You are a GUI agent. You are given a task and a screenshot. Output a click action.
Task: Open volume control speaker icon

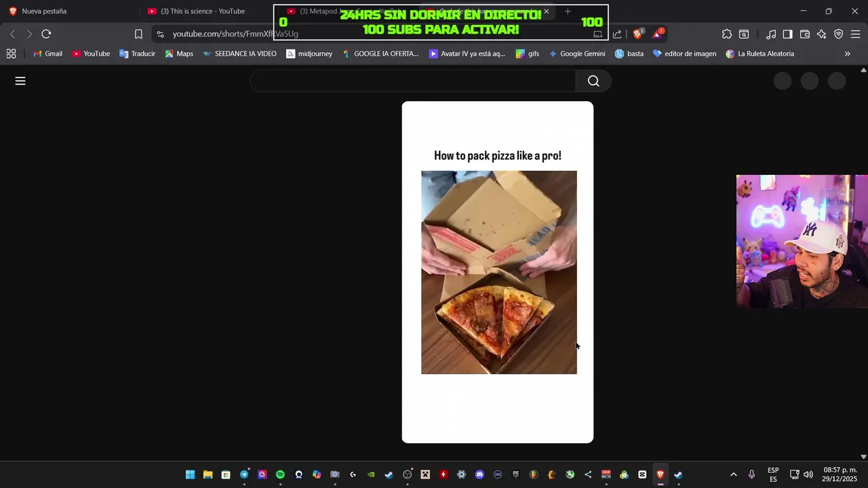808,474
